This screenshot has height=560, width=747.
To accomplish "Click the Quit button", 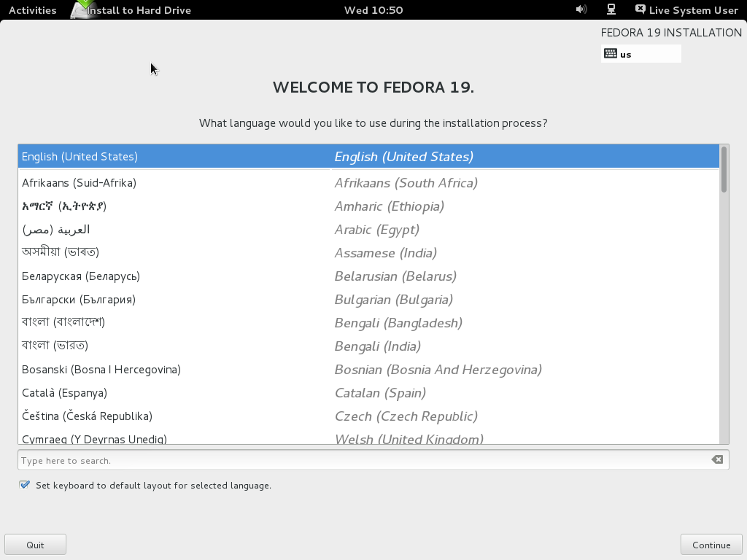I will [35, 544].
